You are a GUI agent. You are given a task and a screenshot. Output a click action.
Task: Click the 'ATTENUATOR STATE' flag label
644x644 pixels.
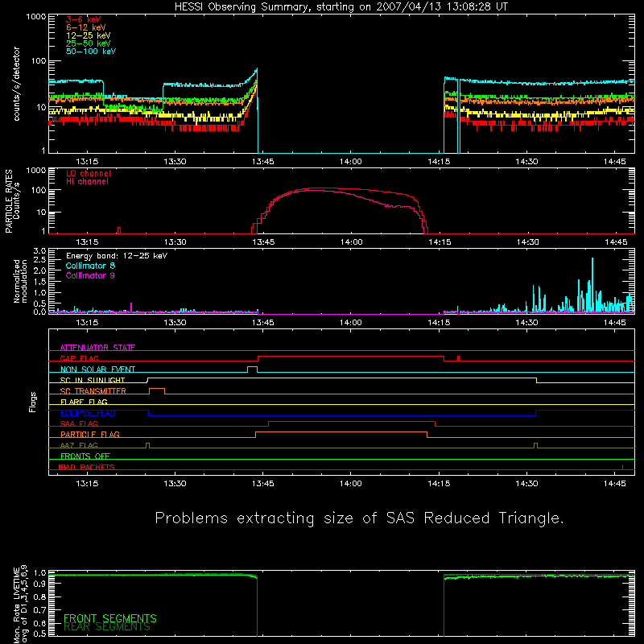click(97, 348)
